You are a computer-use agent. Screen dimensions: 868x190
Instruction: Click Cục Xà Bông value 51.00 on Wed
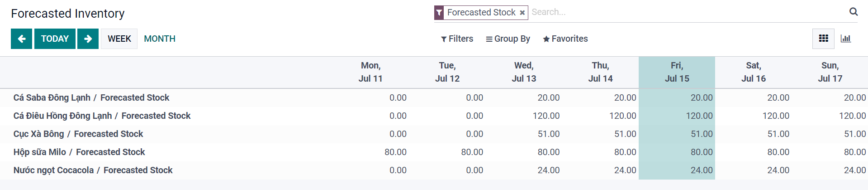[x=548, y=134]
